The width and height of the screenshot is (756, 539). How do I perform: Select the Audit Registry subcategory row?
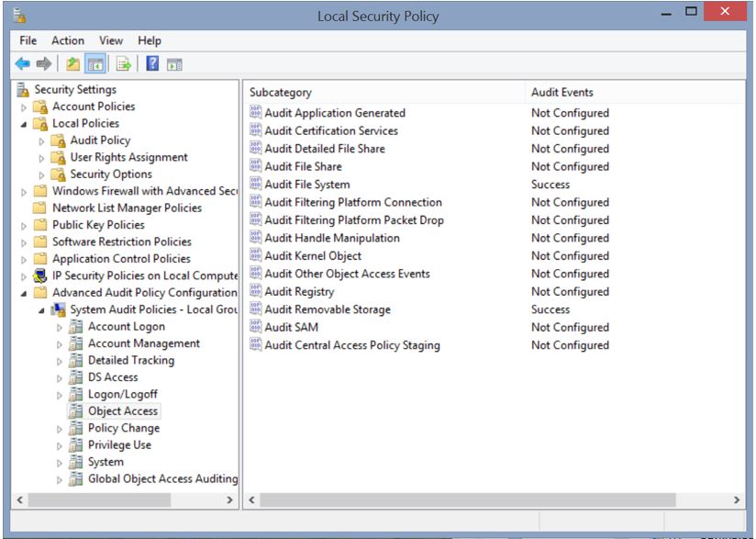point(299,292)
